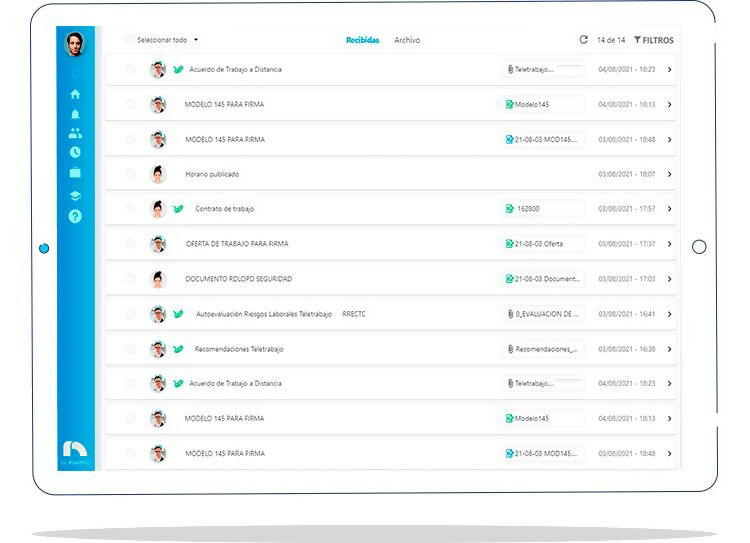The height and width of the screenshot is (543, 750).
Task: Expand the DOCUMENTO RDLOPD SEGURIDAD row chevron
Action: coord(669,279)
